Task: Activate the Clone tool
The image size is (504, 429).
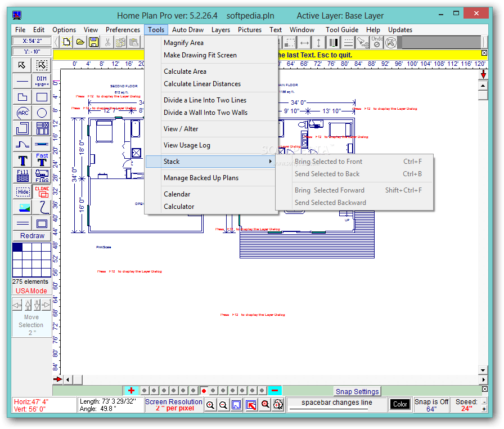Action: [42, 192]
